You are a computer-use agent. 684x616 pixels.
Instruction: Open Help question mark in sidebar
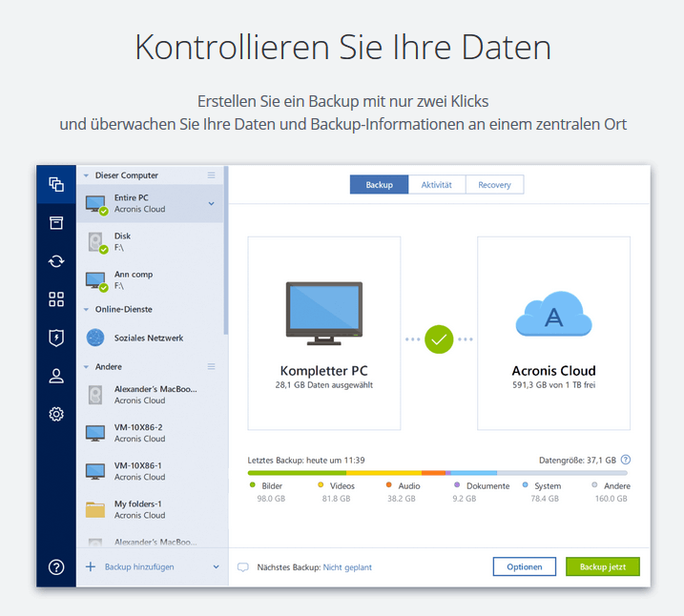point(56,566)
